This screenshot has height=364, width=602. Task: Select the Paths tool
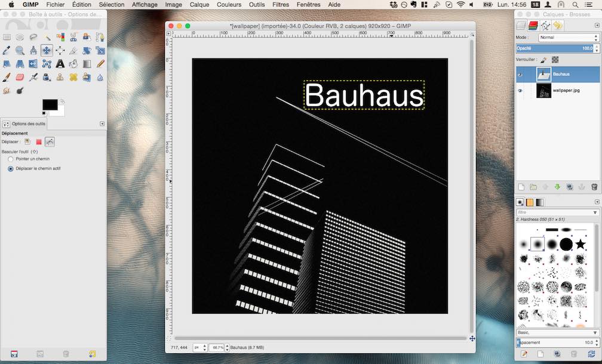(100, 37)
